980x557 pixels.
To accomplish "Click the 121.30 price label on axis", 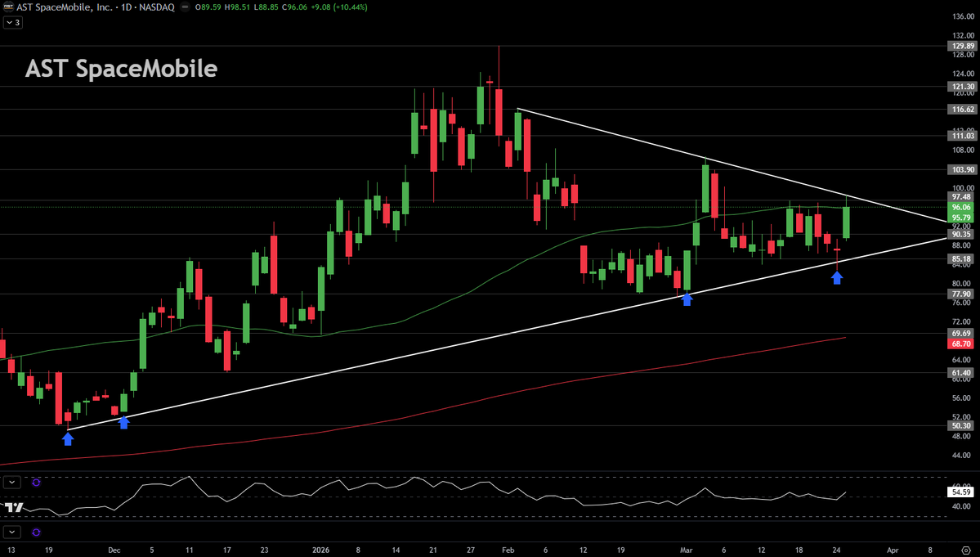I will click(962, 87).
